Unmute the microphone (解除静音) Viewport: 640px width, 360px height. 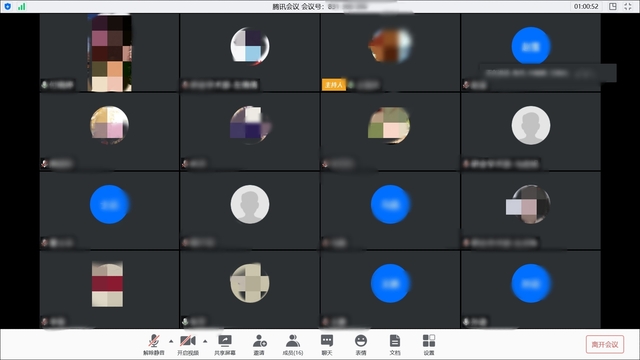[154, 345]
